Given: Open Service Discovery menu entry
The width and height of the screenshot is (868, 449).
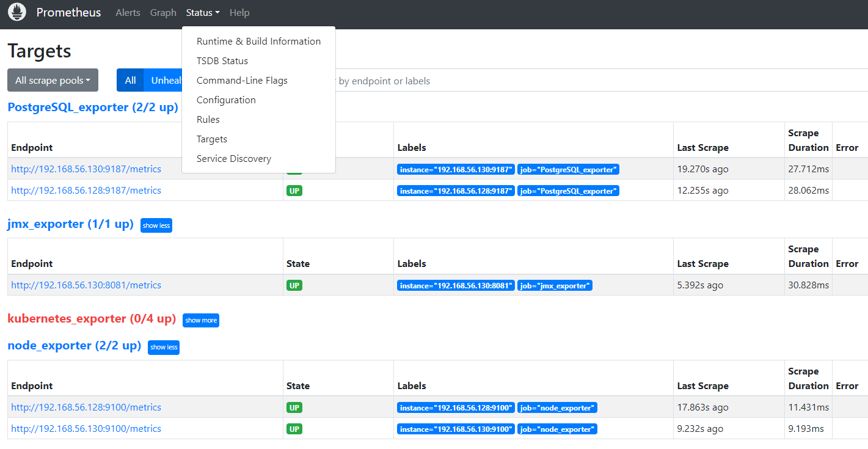Looking at the screenshot, I should coord(258,159).
